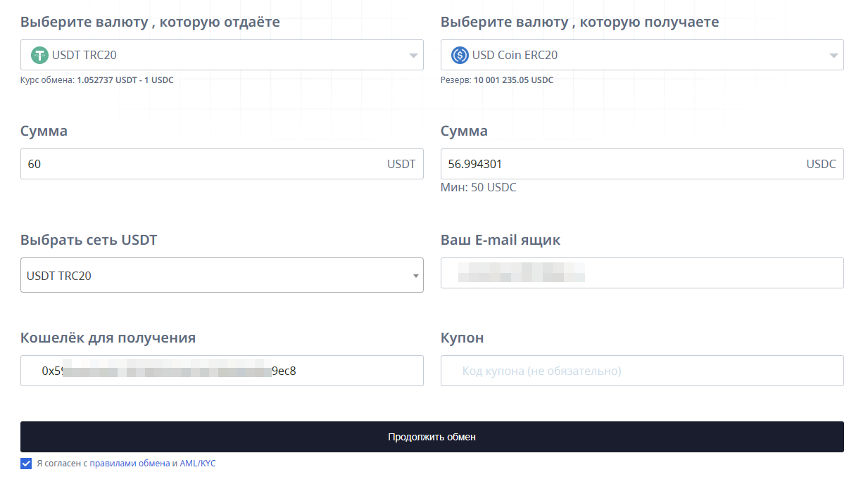
Task: Uncheck the 'Я согласен' agreement checkbox
Action: click(x=26, y=464)
